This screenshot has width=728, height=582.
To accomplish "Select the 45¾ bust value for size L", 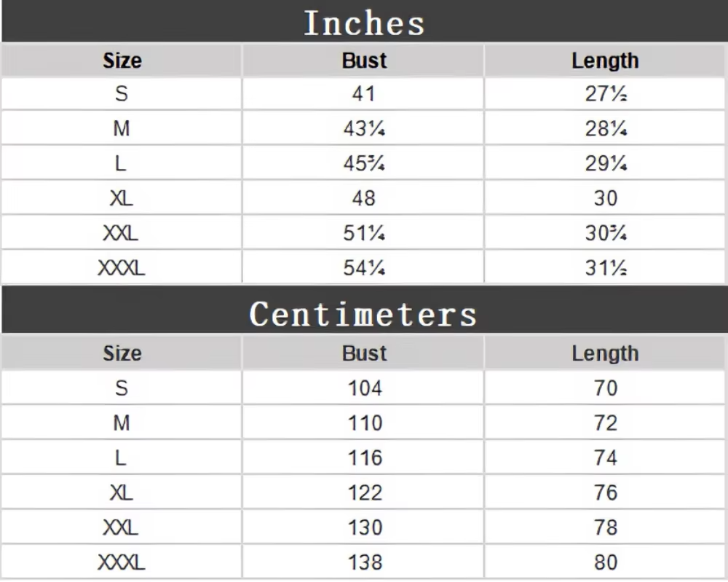I will [x=363, y=163].
